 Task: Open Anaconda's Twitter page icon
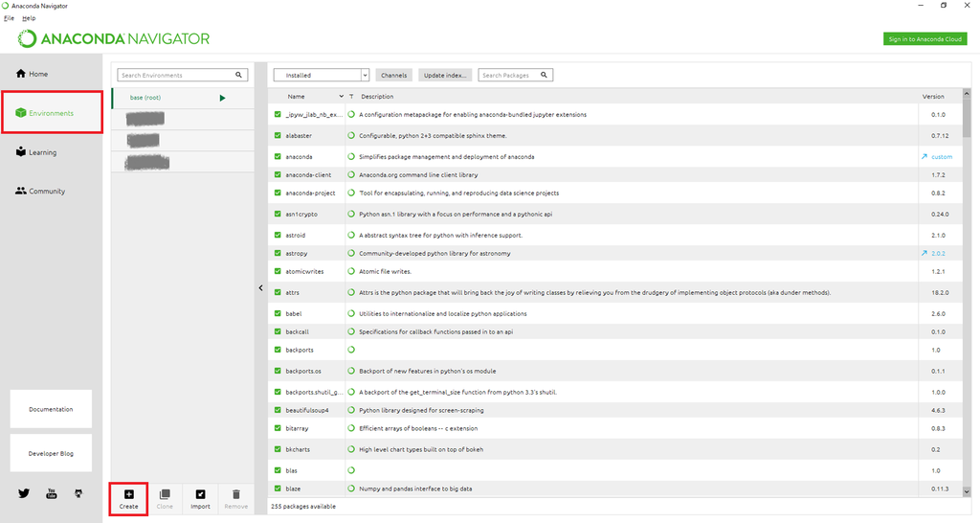coord(24,493)
